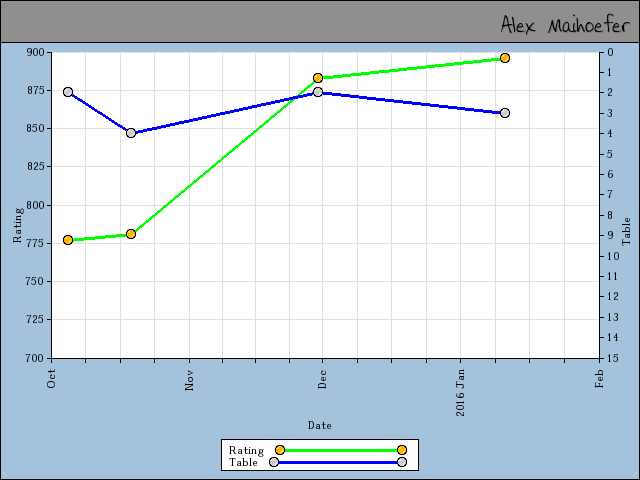
Task: Click the 850 rating axis value
Action: coord(35,129)
